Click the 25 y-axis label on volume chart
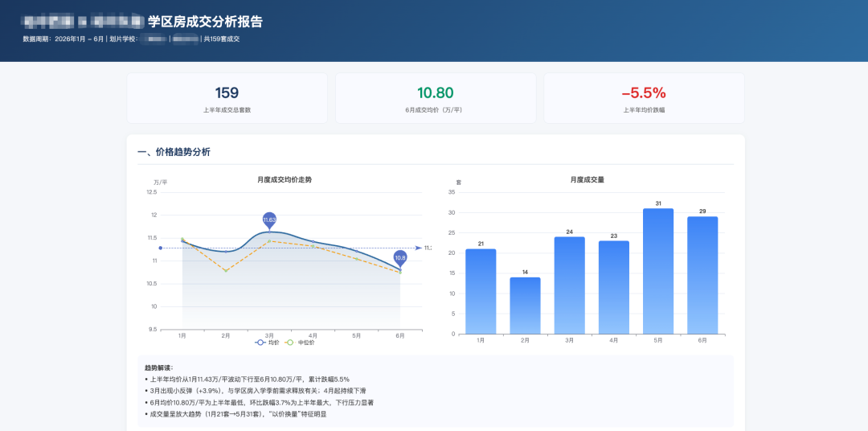Image resolution: width=868 pixels, height=431 pixels. (x=452, y=232)
